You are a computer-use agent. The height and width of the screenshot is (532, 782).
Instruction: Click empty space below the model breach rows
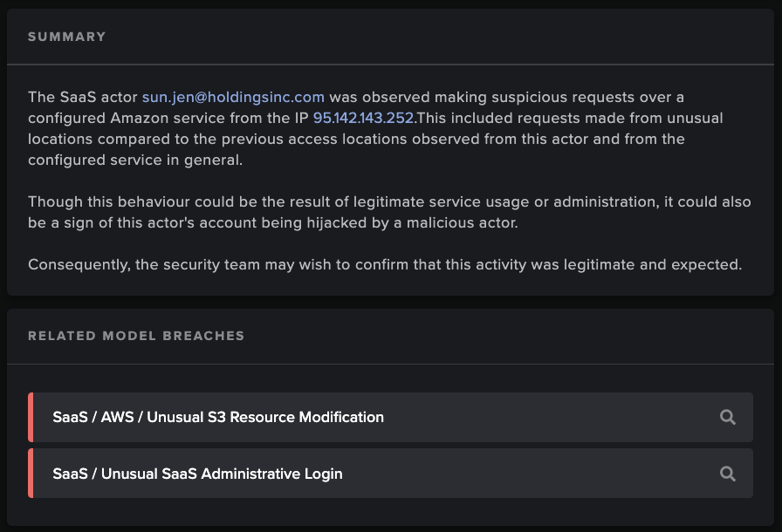click(x=390, y=512)
